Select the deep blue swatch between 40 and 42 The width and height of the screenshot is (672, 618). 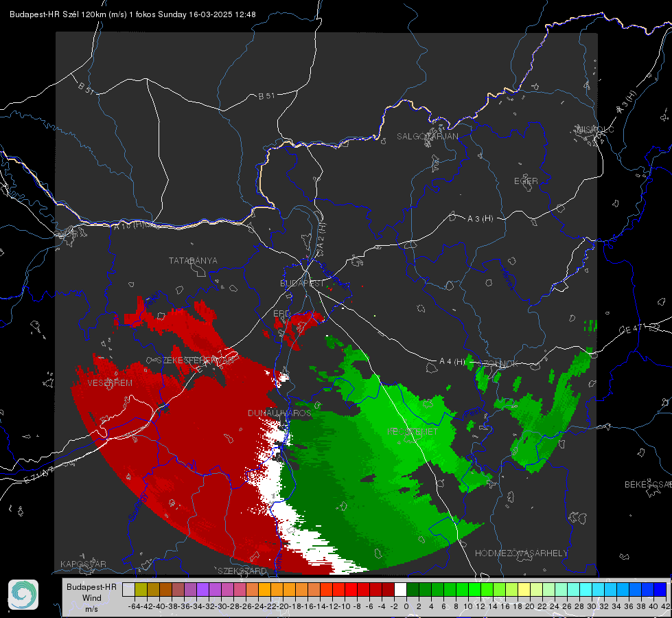pos(660,590)
